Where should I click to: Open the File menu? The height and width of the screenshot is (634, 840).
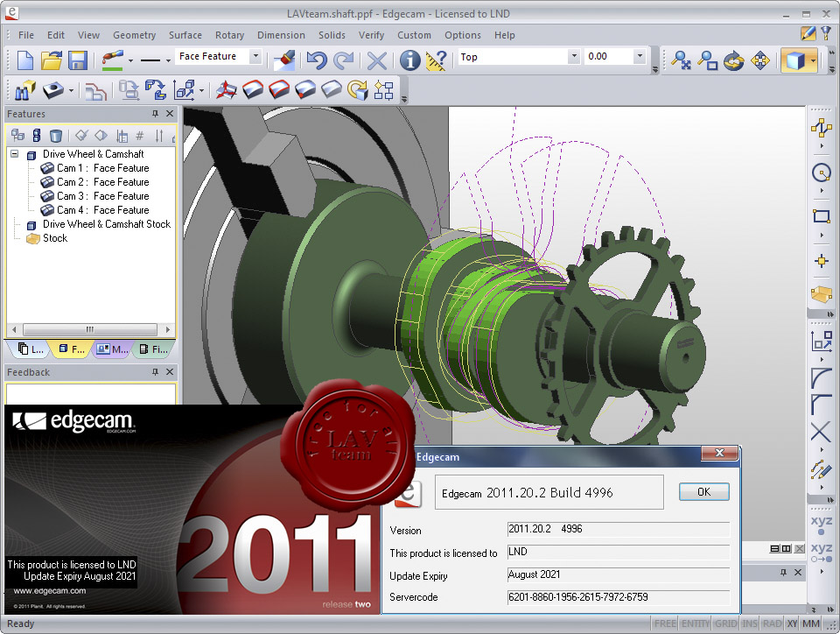click(25, 35)
